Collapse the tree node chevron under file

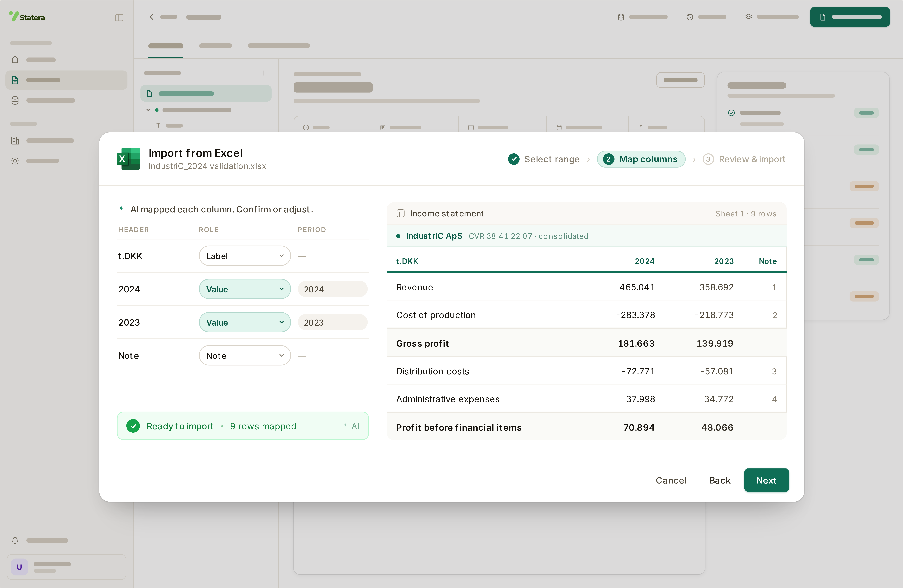[148, 110]
